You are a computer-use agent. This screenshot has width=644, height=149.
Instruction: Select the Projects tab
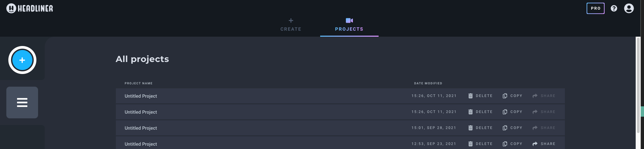349,25
